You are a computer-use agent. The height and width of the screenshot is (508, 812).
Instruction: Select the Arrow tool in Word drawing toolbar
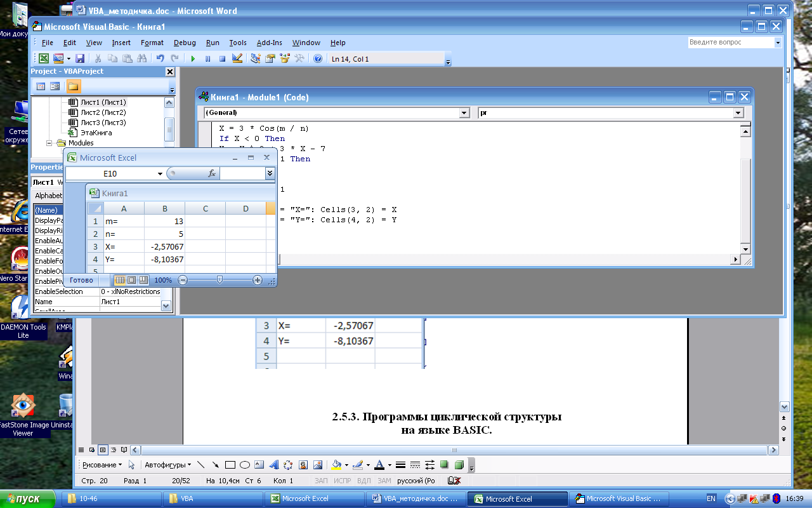click(x=216, y=465)
